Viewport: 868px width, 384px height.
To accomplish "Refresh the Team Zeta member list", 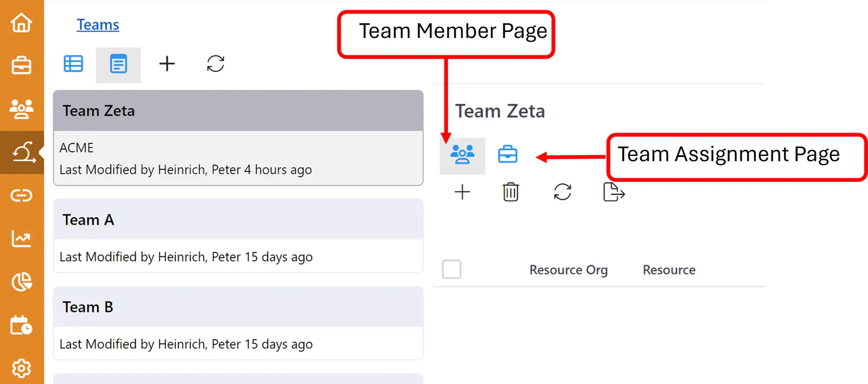I will tap(563, 192).
